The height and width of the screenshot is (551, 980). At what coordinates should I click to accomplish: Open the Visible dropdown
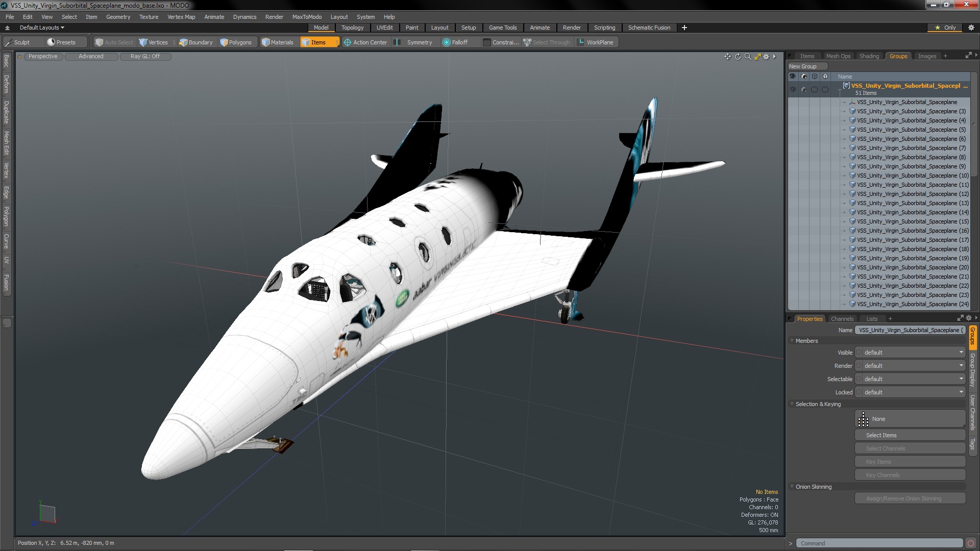tap(910, 353)
